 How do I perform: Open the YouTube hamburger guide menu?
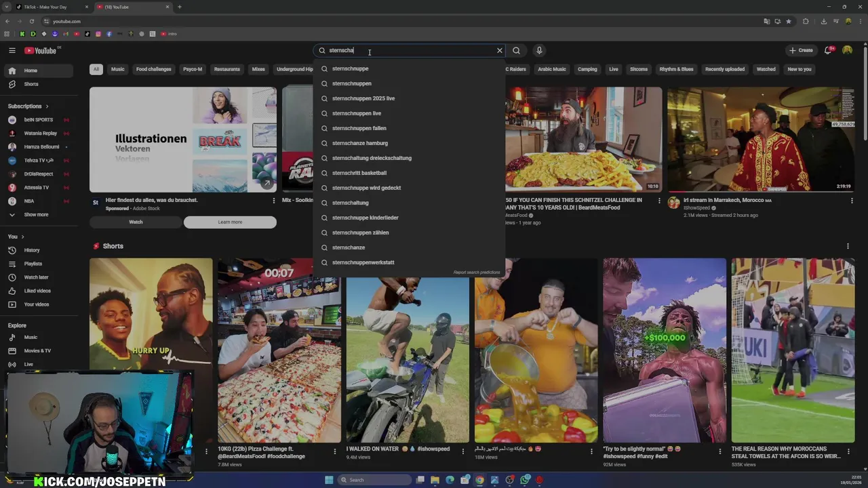point(12,50)
